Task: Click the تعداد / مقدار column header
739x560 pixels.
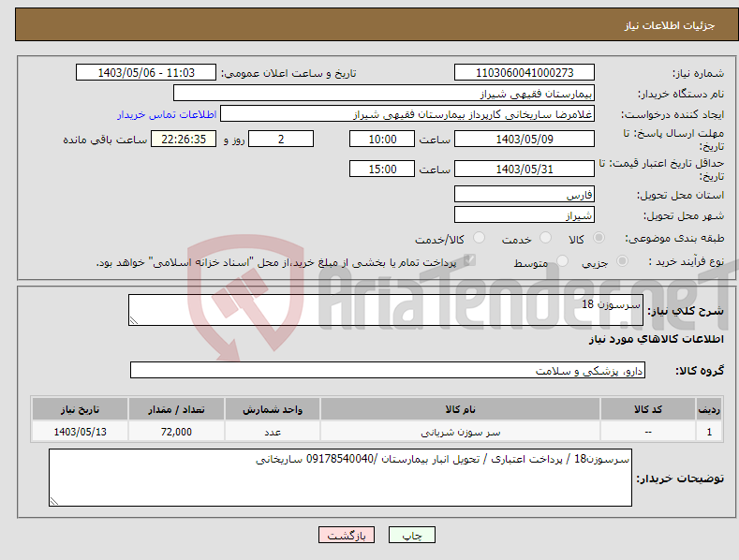Action: [x=176, y=409]
